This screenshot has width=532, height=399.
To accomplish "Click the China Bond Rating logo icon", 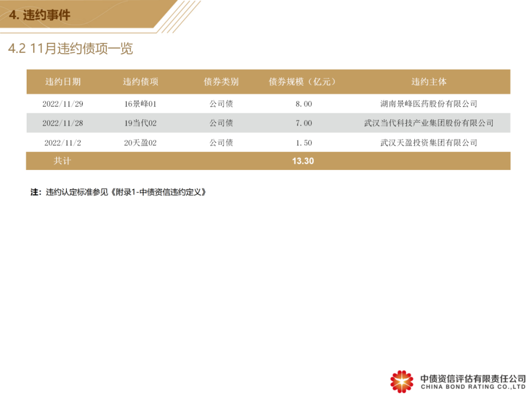I will tap(402, 382).
